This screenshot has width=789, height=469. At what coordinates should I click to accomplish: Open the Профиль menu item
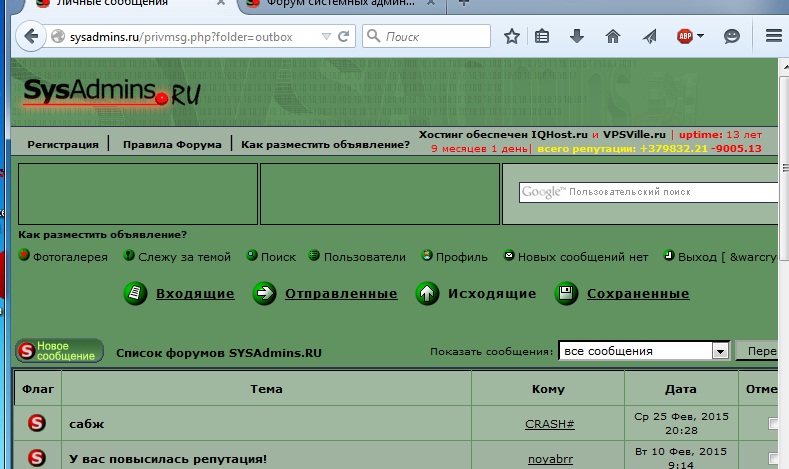tap(461, 257)
